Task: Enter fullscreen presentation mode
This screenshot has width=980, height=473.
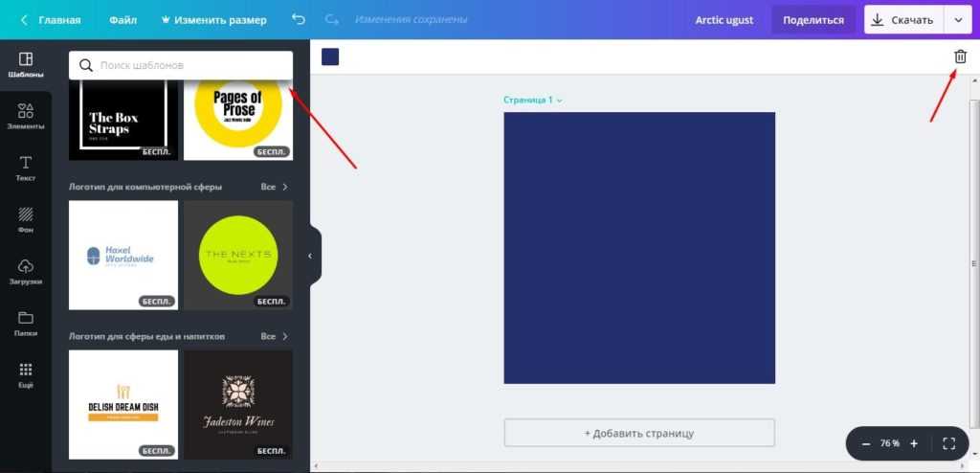Action: [948, 443]
